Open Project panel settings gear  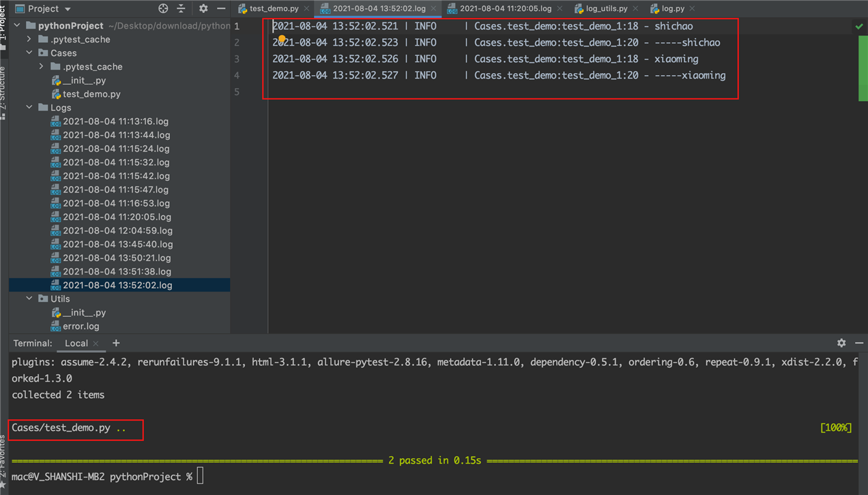pyautogui.click(x=203, y=9)
